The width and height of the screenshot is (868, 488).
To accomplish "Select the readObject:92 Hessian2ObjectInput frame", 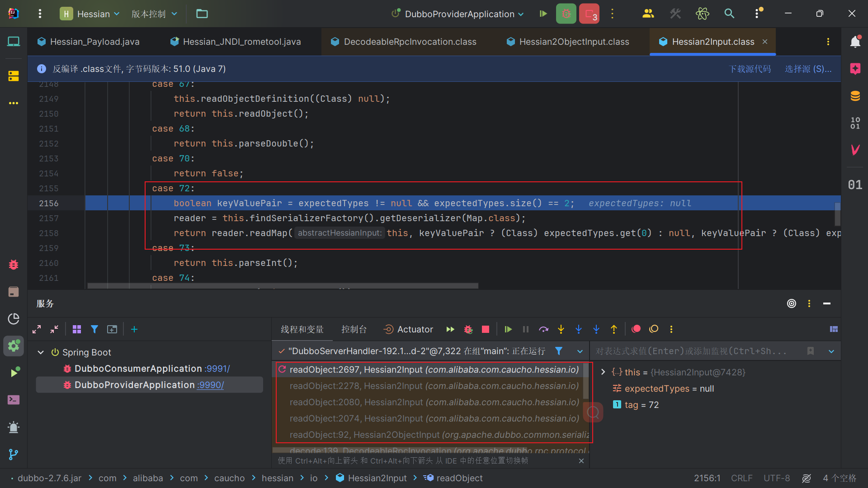I will coord(430,435).
